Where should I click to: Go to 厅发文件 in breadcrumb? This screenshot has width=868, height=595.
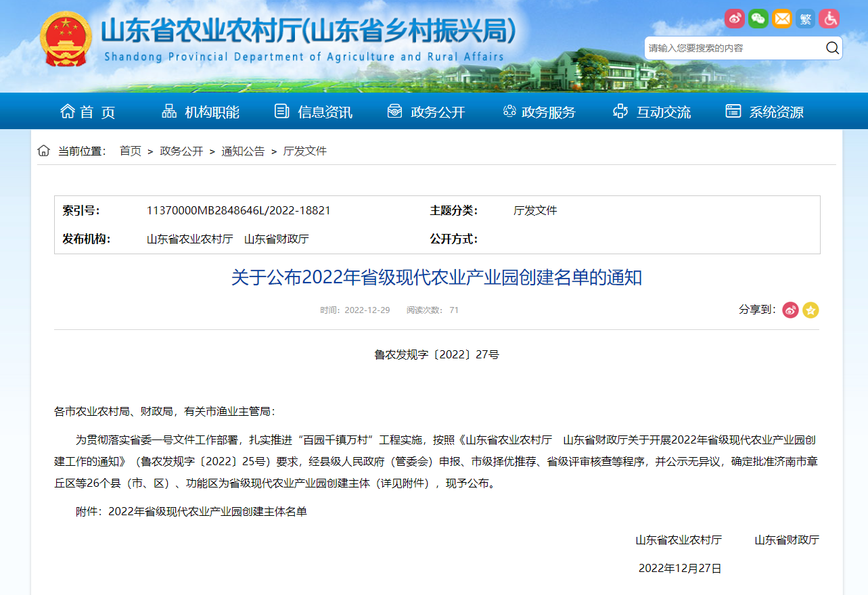304,151
